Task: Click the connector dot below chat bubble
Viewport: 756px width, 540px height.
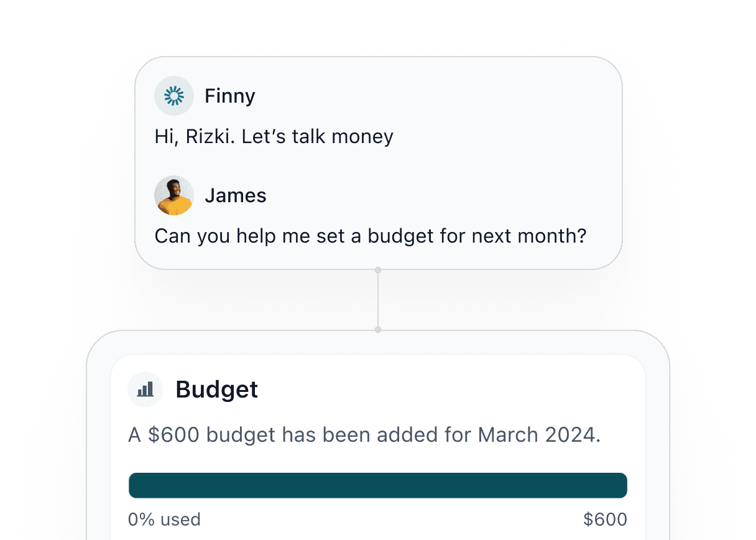Action: click(x=378, y=270)
